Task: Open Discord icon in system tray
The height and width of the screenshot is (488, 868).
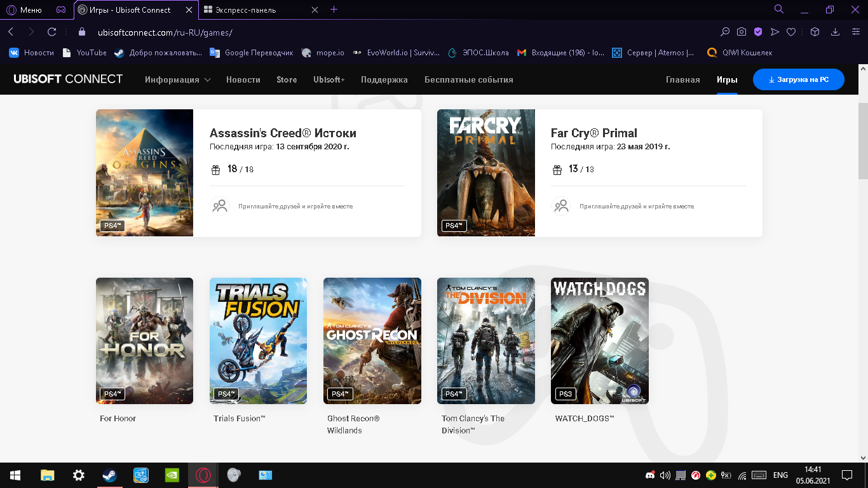Action: pyautogui.click(x=650, y=475)
